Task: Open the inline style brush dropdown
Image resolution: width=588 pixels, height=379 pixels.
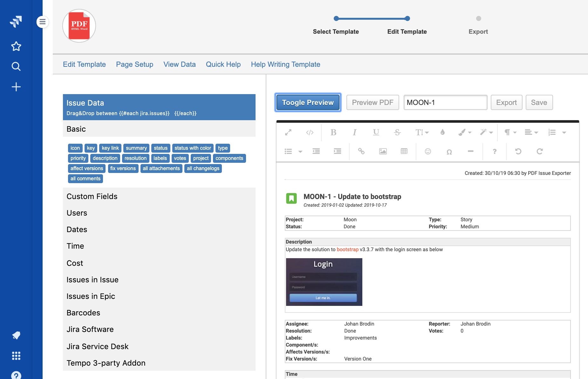Action: (x=465, y=132)
